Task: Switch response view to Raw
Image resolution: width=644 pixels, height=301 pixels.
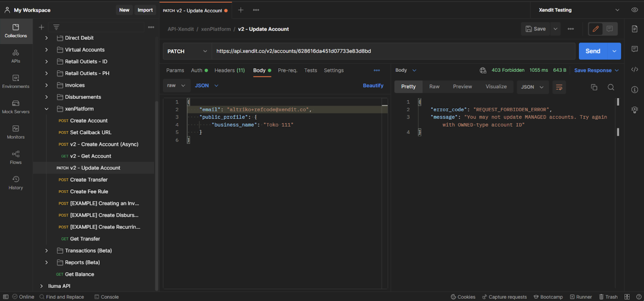Action: pos(434,87)
